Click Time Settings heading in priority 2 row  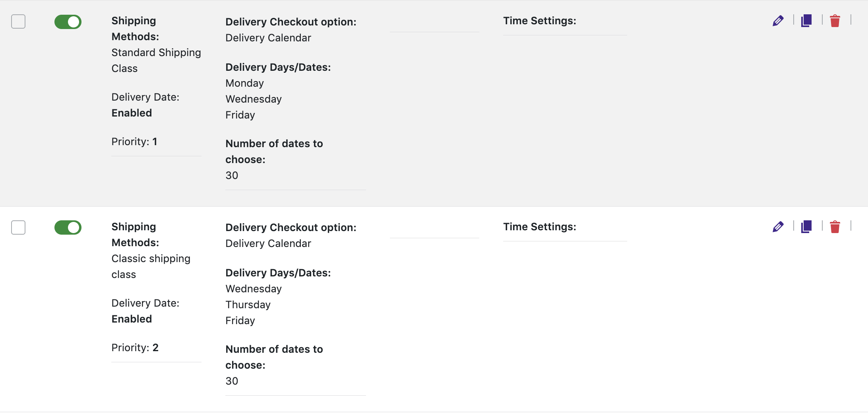(x=539, y=227)
